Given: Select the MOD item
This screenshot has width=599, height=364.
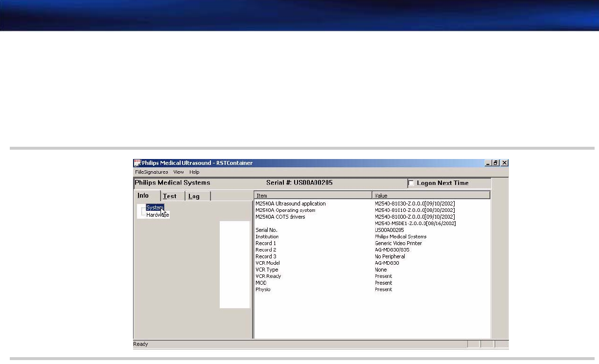Looking at the screenshot, I should tap(261, 283).
